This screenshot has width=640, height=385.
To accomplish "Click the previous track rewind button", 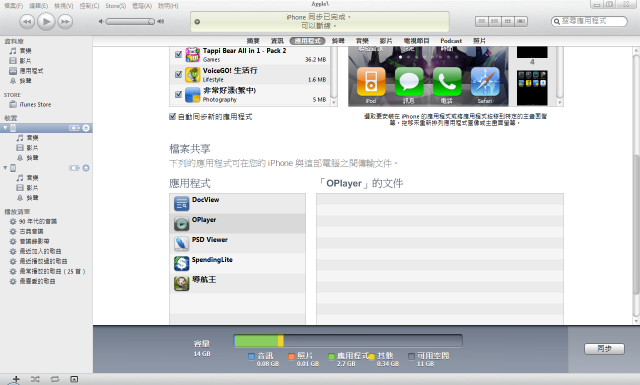I will pos(27,21).
